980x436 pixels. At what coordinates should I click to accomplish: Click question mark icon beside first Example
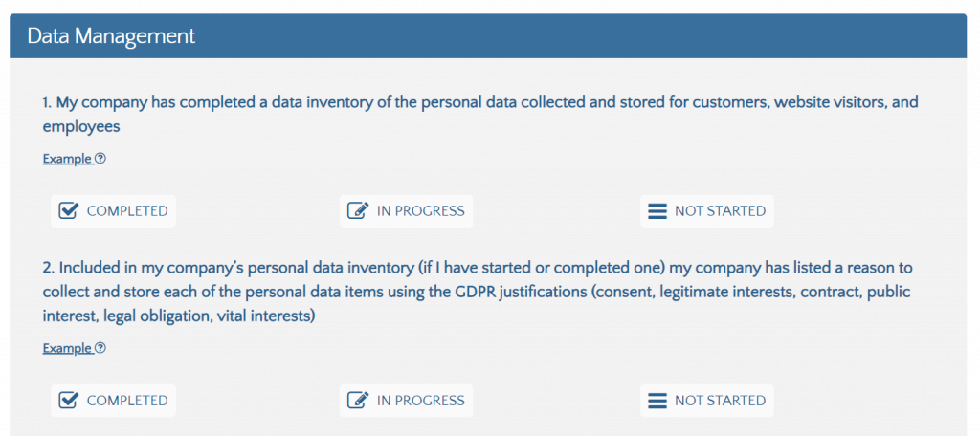pyautogui.click(x=100, y=159)
